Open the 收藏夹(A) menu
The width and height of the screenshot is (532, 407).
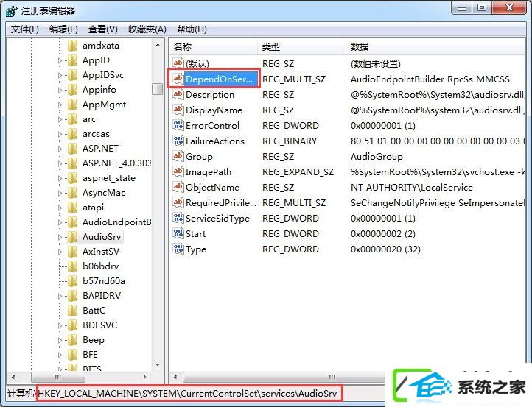tap(147, 29)
